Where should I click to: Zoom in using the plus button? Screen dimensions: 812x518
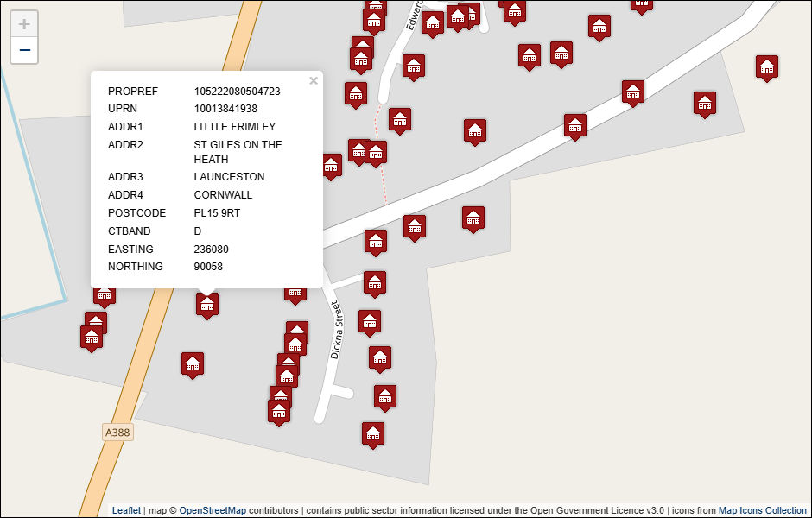pyautogui.click(x=24, y=24)
